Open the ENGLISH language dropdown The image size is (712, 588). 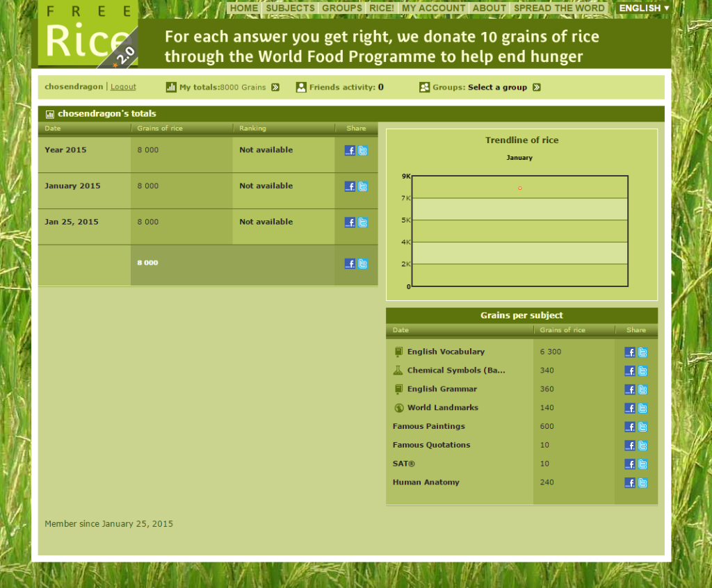tap(644, 8)
